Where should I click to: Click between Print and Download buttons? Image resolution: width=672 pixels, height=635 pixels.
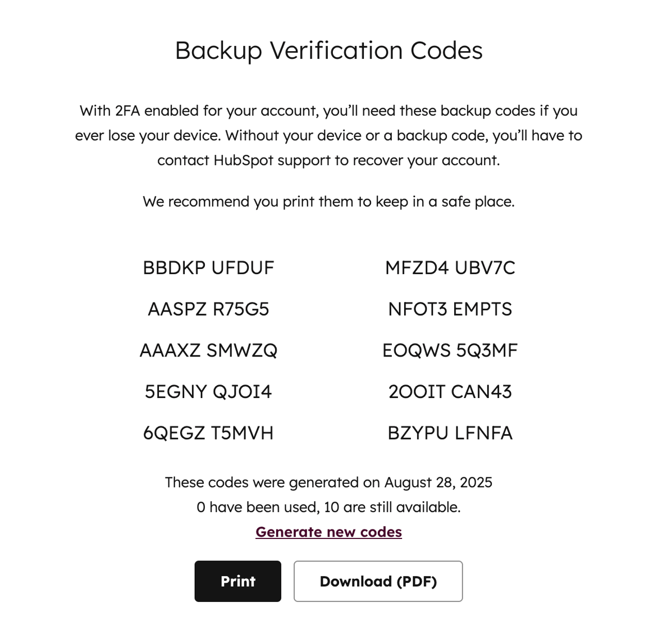287,581
